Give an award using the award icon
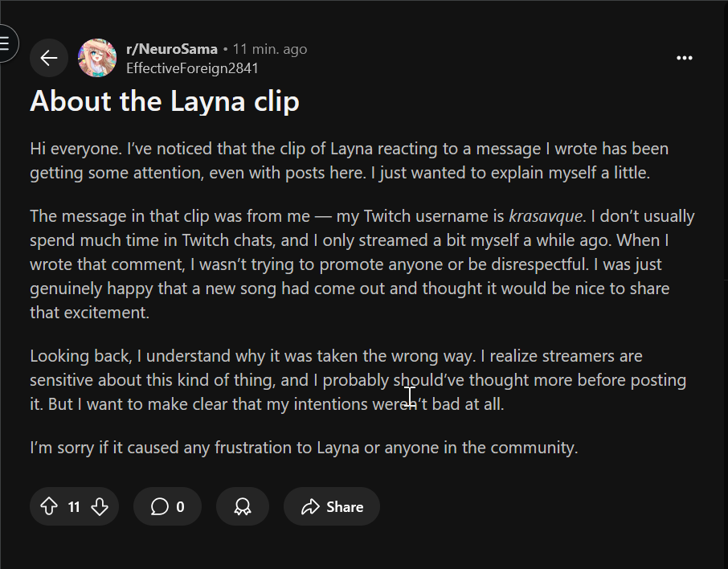 [242, 506]
